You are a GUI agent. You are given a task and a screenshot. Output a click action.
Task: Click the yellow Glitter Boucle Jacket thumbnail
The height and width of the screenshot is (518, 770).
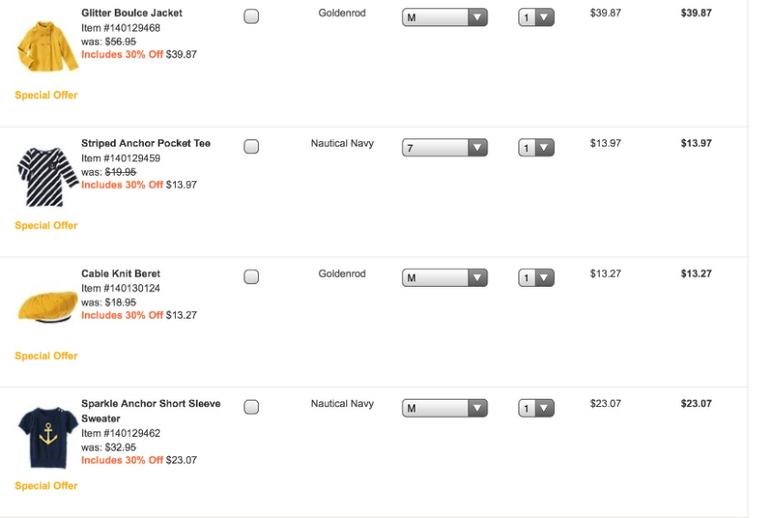[46, 47]
